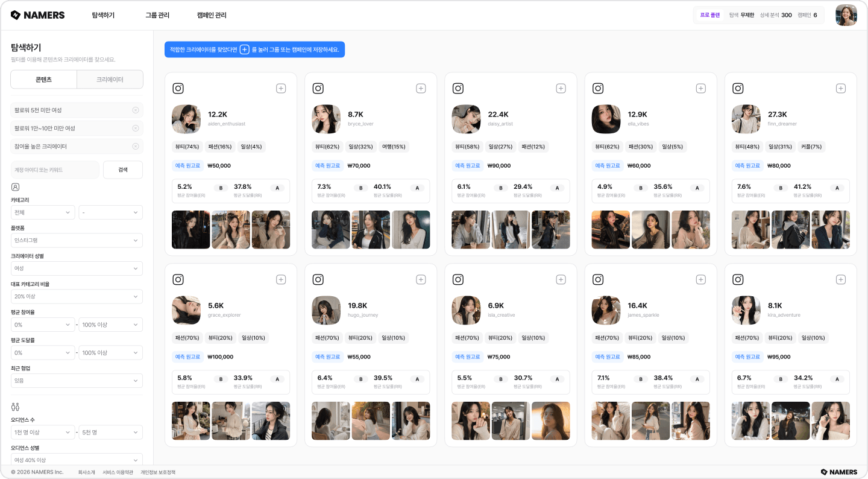Click the 계정 아이디 또는 키워드 field

click(55, 170)
